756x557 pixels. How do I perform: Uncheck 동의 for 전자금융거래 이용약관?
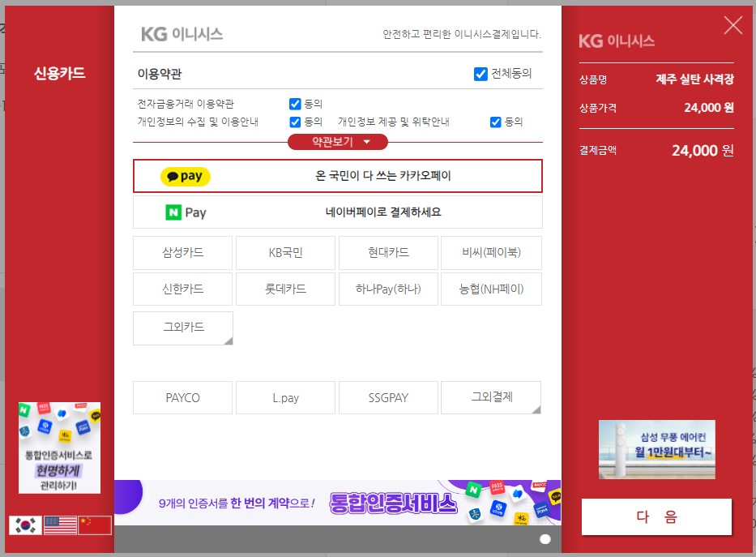coord(296,103)
